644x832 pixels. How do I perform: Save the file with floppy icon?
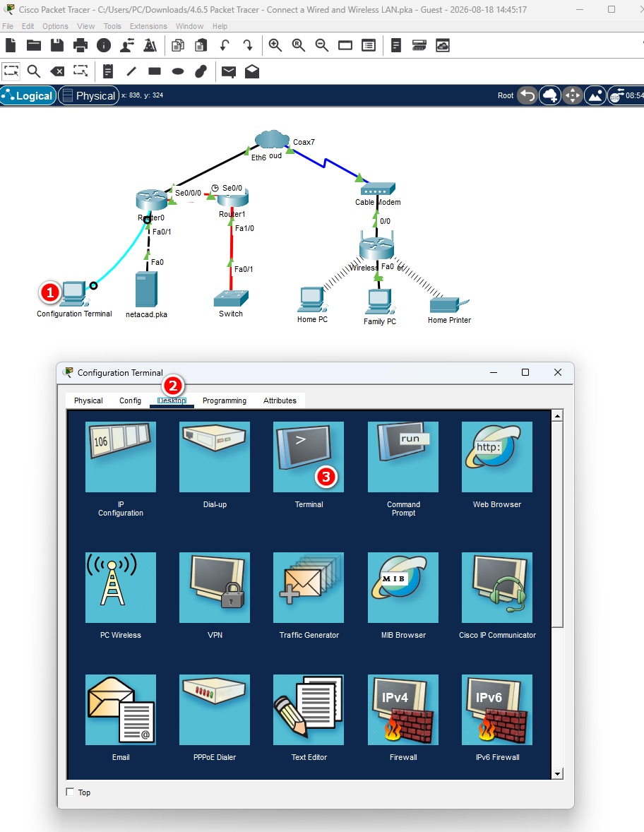click(x=57, y=46)
